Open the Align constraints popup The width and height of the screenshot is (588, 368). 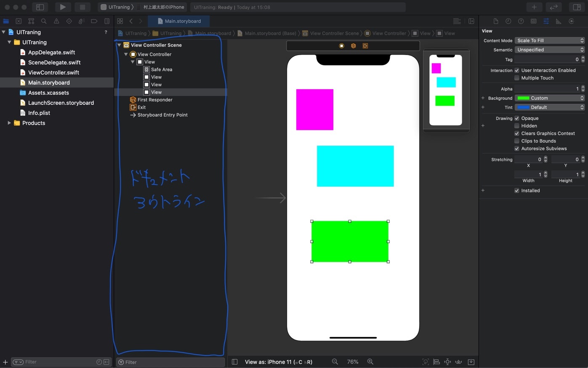(437, 362)
